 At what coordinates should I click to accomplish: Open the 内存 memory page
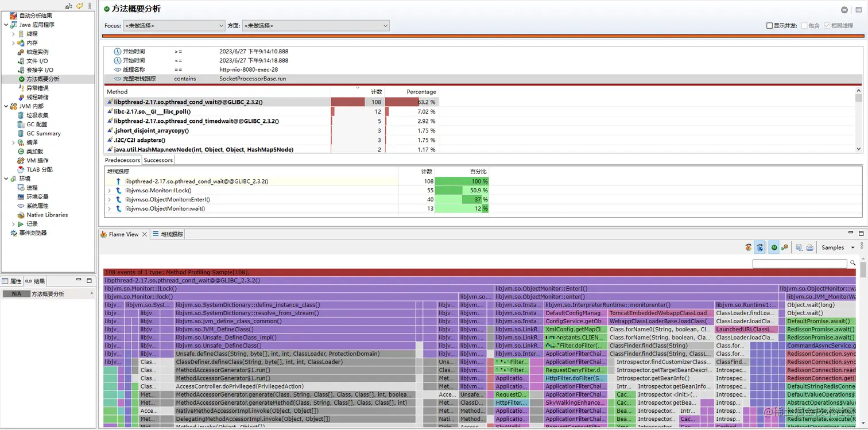tap(32, 43)
